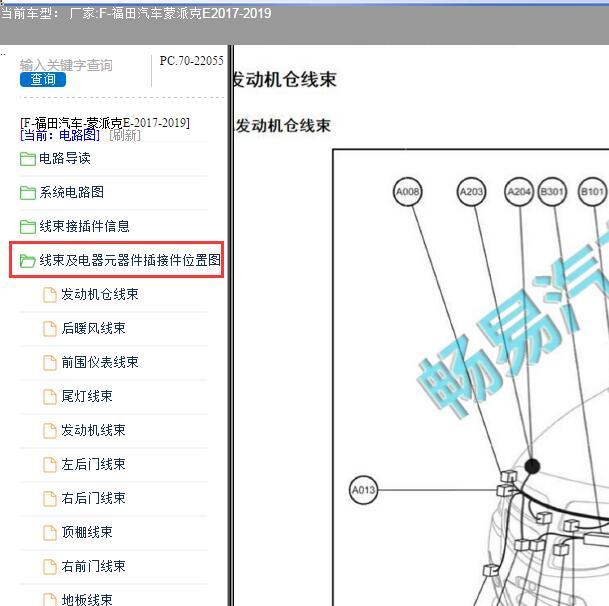The height and width of the screenshot is (606, 609).
Task: Open the 系统电路图 folder icon
Action: coord(28,192)
